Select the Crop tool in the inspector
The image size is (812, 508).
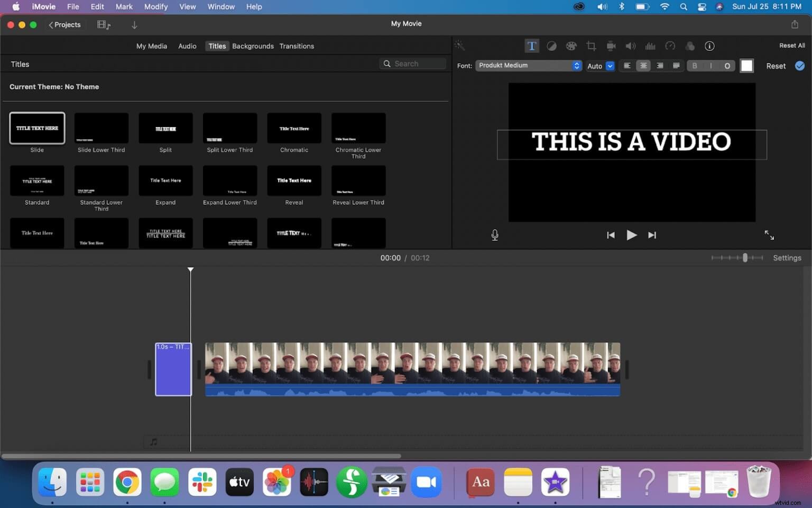[591, 46]
